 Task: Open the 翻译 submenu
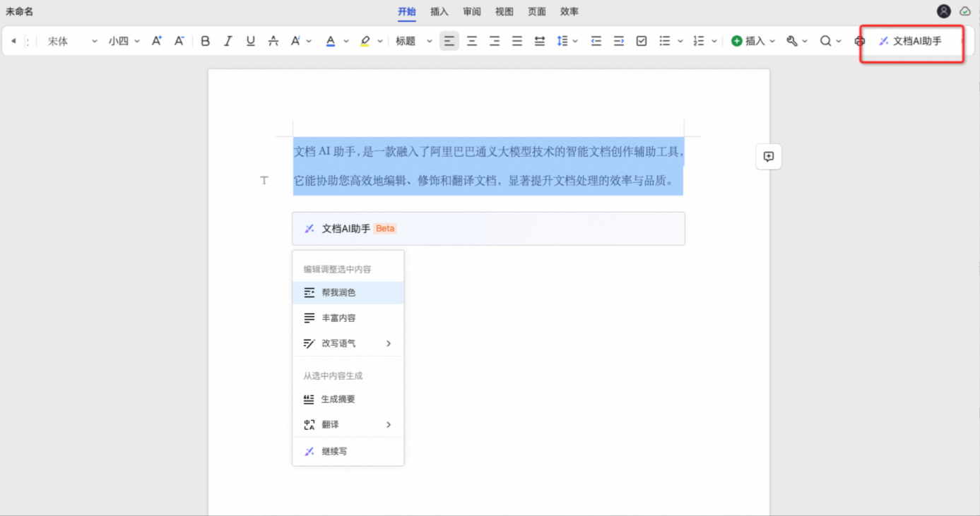tap(348, 424)
